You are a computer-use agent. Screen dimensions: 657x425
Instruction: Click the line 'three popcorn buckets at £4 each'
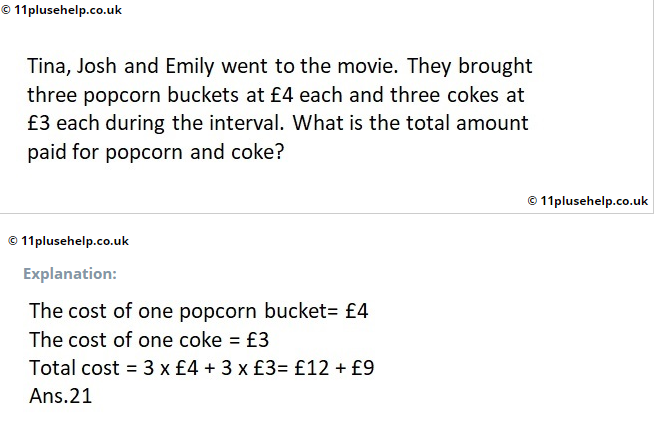276,95
